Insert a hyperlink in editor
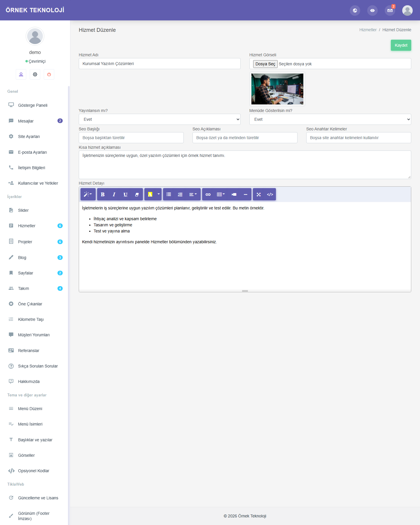The image size is (420, 525). click(x=208, y=194)
